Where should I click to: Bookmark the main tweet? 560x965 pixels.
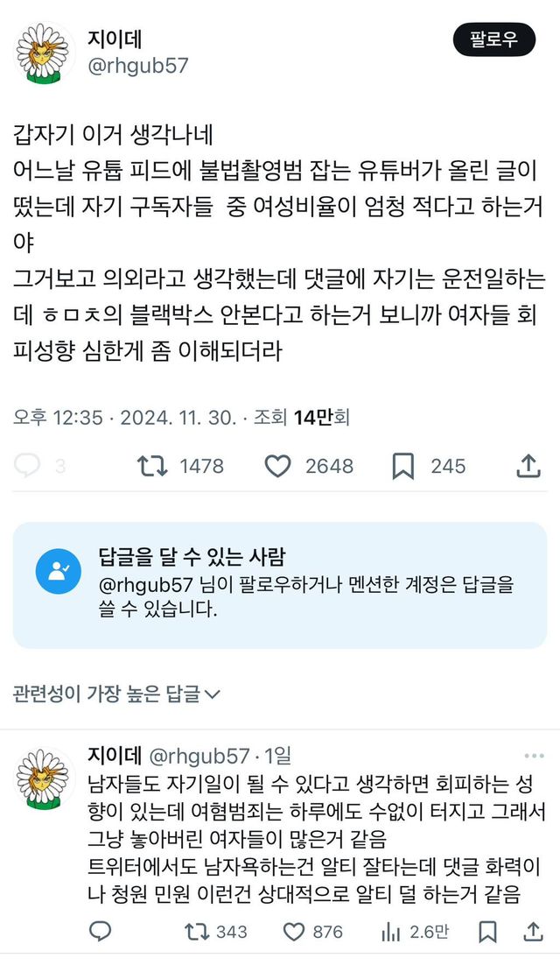click(x=402, y=466)
